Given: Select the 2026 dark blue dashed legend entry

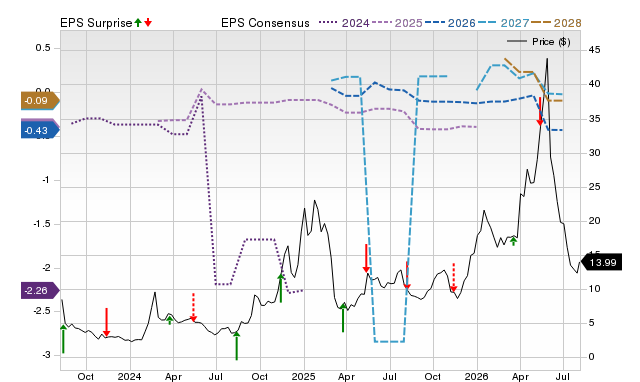Looking at the screenshot, I should click(x=450, y=23).
